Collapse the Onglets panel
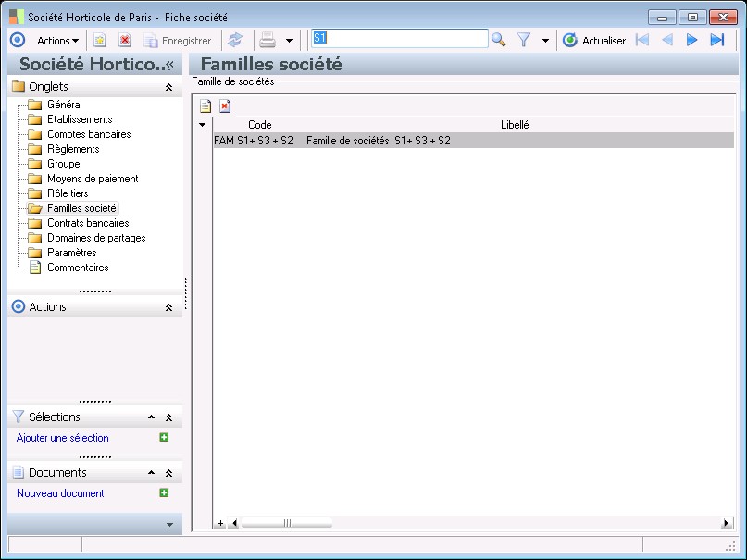 tap(168, 87)
